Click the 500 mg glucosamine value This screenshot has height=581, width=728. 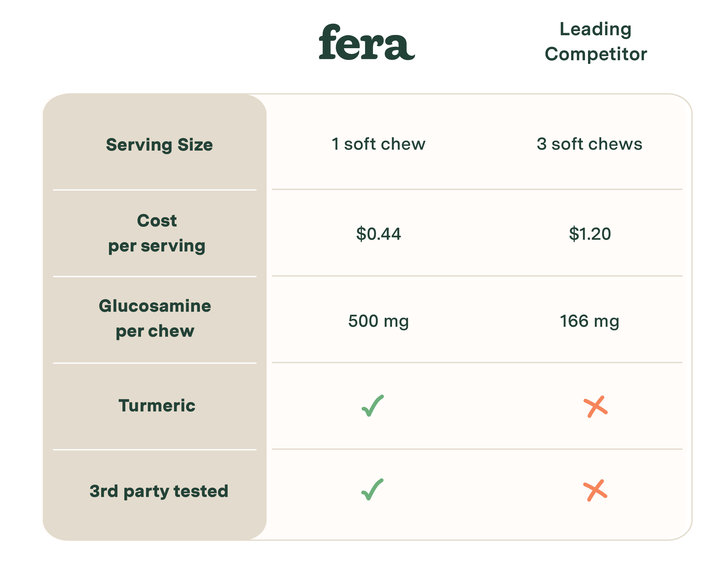click(378, 321)
